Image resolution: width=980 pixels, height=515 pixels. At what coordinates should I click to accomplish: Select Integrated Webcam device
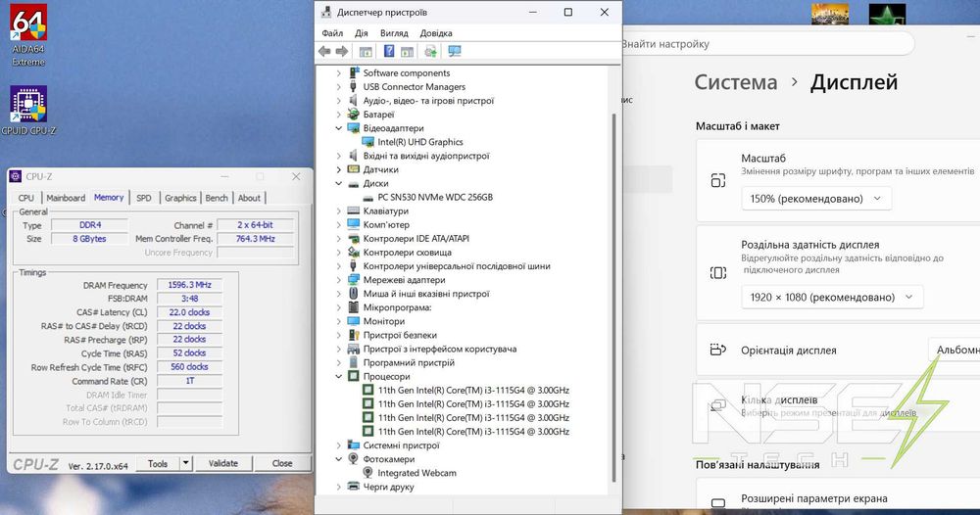(x=416, y=473)
